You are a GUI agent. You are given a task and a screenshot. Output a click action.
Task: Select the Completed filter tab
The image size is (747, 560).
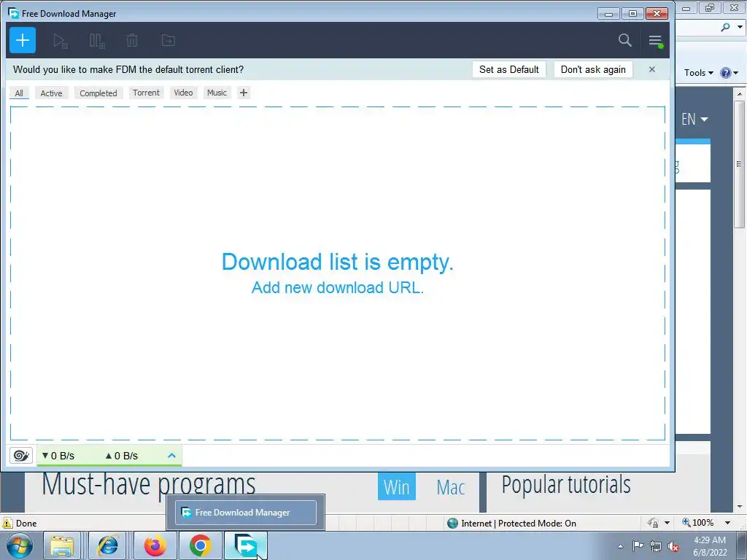pyautogui.click(x=98, y=93)
